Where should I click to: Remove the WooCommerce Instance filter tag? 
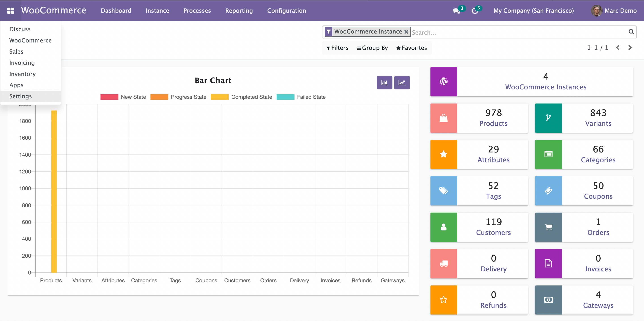point(406,32)
